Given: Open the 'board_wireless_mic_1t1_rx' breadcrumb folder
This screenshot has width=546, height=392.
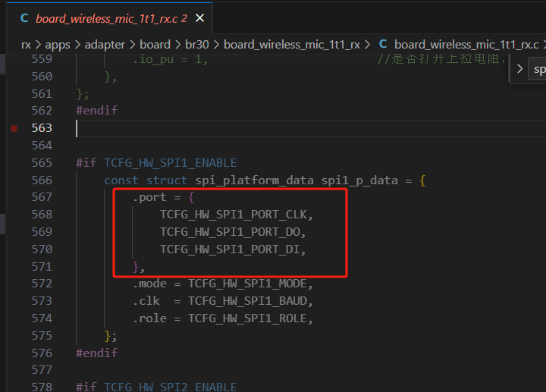Looking at the screenshot, I should tap(292, 45).
